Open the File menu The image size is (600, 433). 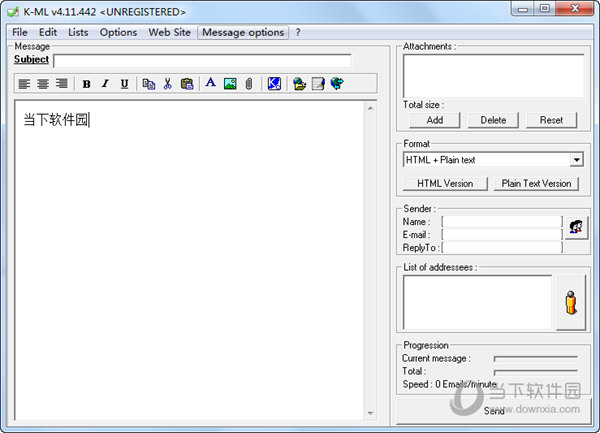20,33
